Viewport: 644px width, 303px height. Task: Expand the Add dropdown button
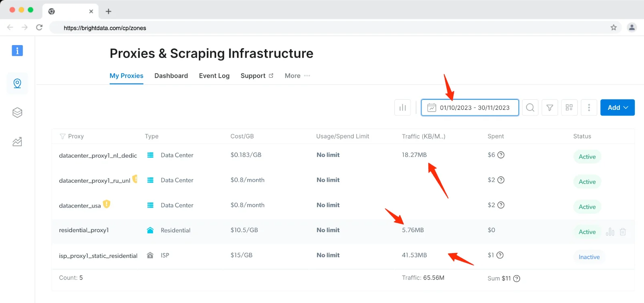(x=617, y=107)
